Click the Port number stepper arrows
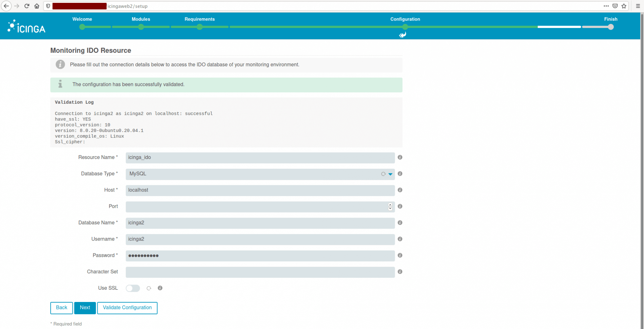 [x=390, y=207]
